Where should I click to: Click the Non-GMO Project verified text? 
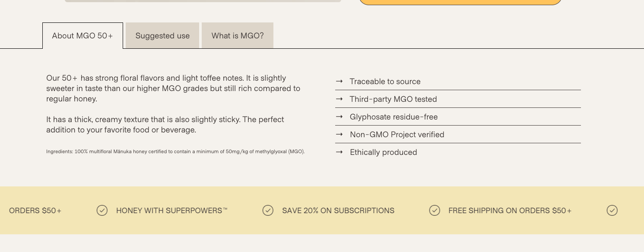[397, 134]
